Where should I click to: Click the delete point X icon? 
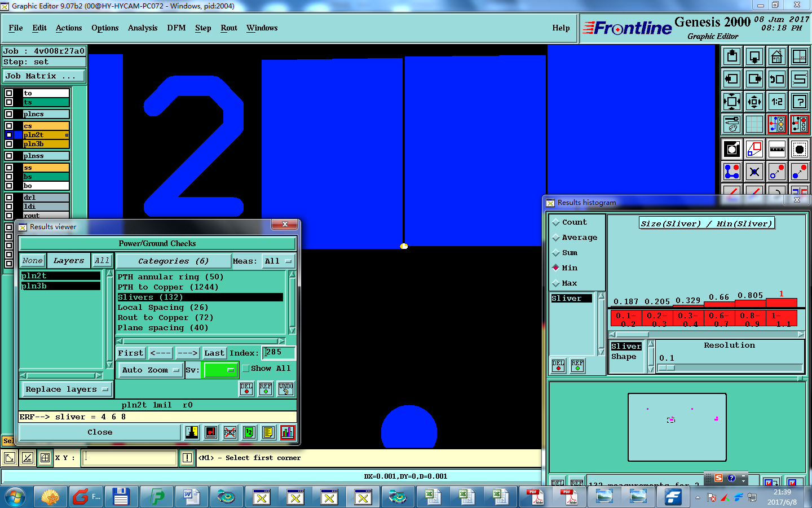point(754,172)
